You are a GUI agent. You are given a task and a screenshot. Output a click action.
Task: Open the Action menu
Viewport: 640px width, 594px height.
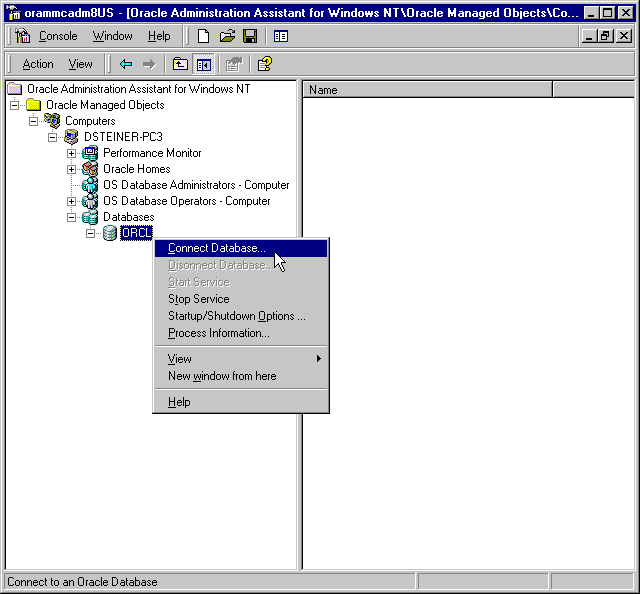pos(38,64)
